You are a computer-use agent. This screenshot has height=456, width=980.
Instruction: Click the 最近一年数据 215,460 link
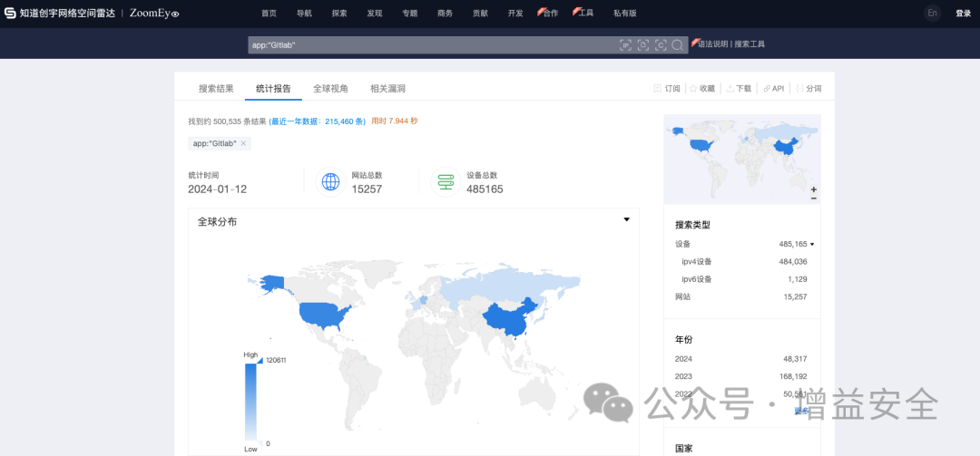tap(318, 121)
